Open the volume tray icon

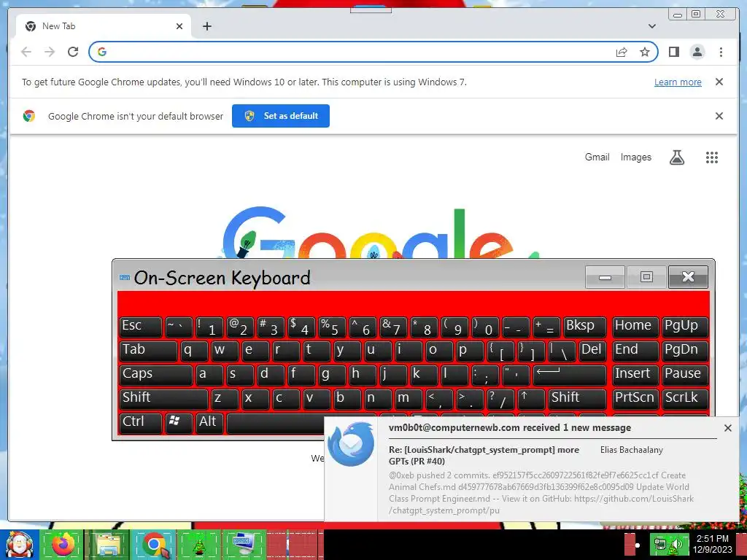tap(676, 545)
